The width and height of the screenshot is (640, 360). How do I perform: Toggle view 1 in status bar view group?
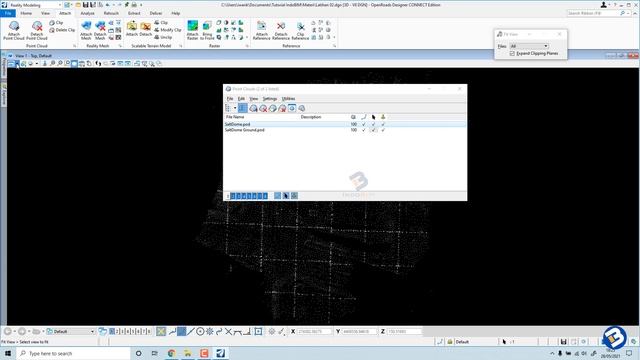point(112,331)
